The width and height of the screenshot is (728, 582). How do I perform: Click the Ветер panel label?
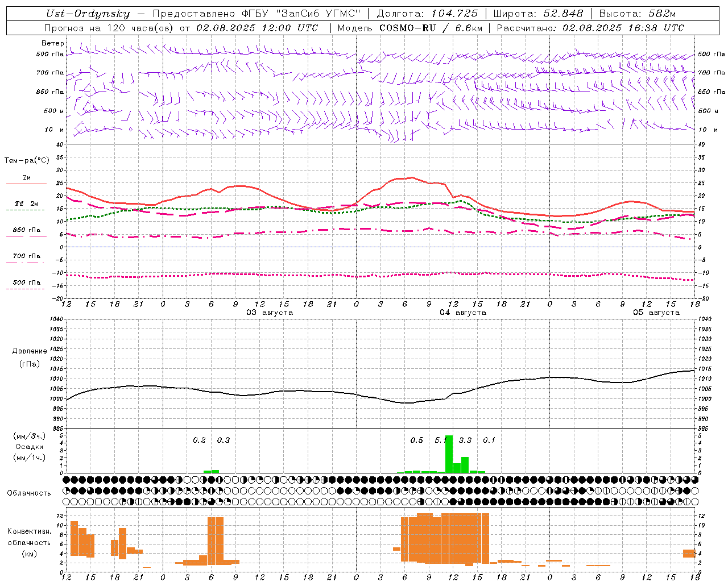[53, 43]
